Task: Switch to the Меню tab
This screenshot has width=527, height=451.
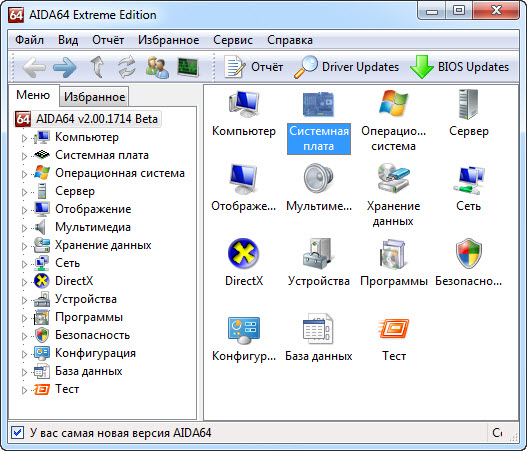Action: 33,95
